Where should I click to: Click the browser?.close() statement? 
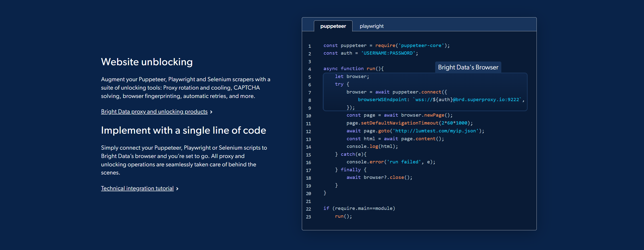coord(387,177)
